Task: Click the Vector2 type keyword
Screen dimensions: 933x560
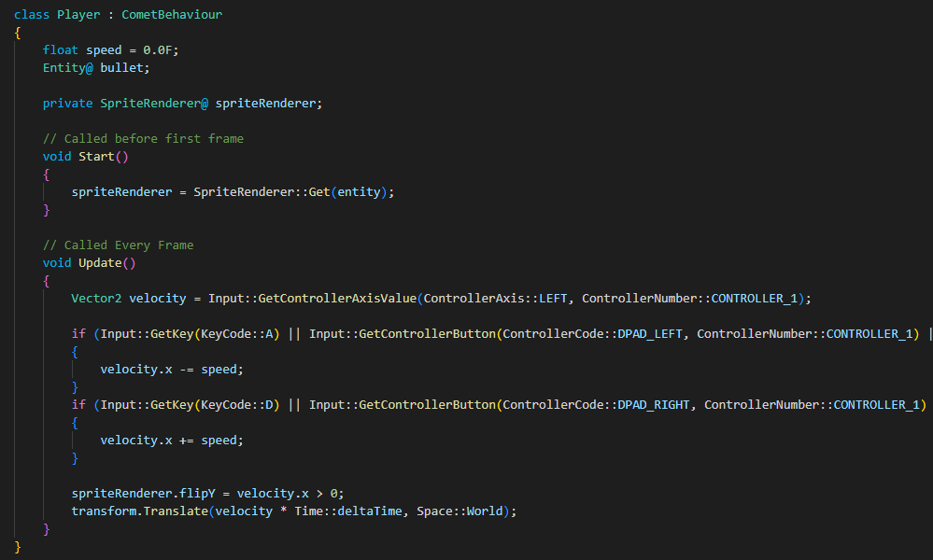Action: click(96, 299)
